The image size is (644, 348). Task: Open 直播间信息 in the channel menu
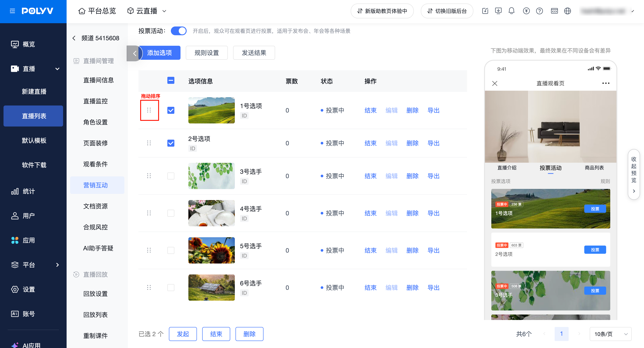(99, 80)
